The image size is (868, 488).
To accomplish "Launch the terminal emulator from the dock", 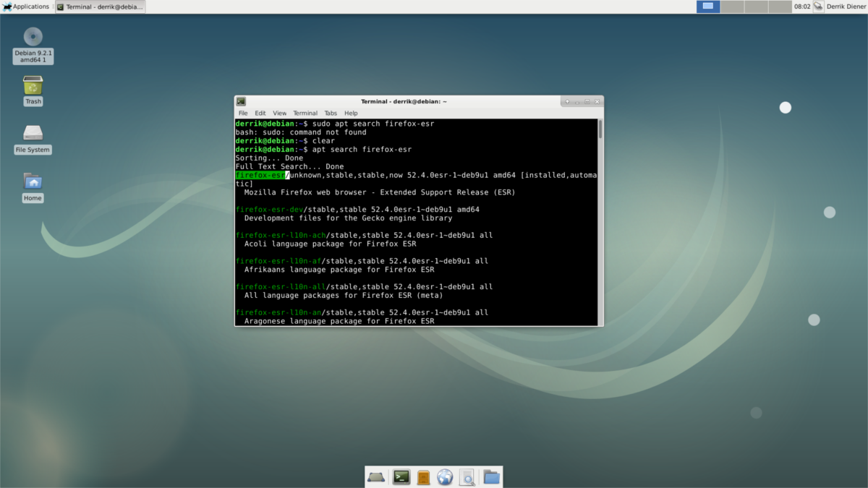I will (401, 476).
